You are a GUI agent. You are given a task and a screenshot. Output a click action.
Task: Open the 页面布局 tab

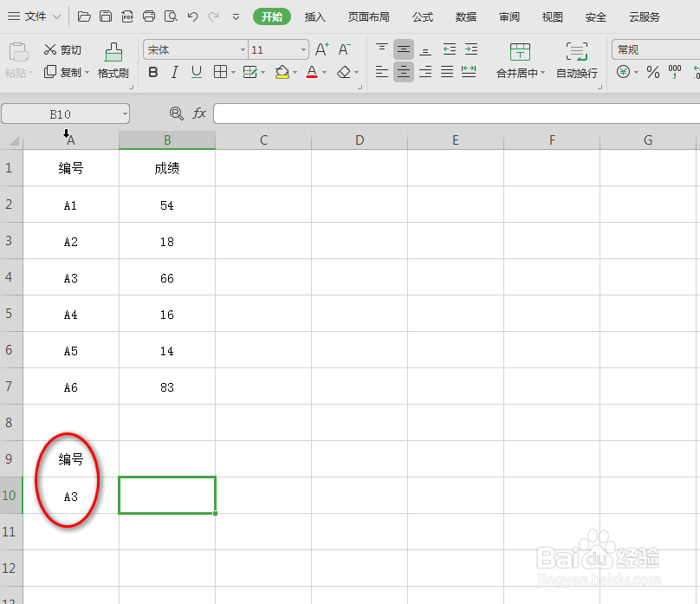(369, 17)
